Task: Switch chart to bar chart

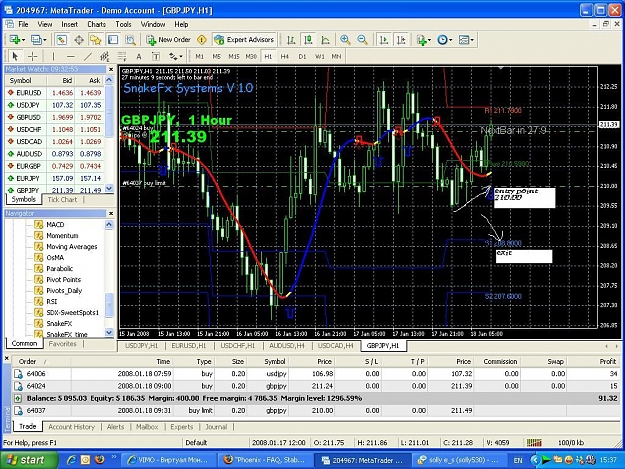Action: click(x=291, y=40)
